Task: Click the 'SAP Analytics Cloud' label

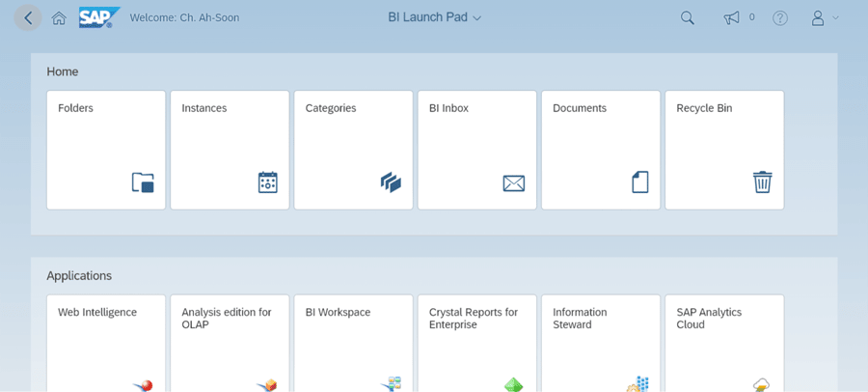Action: [x=709, y=319]
